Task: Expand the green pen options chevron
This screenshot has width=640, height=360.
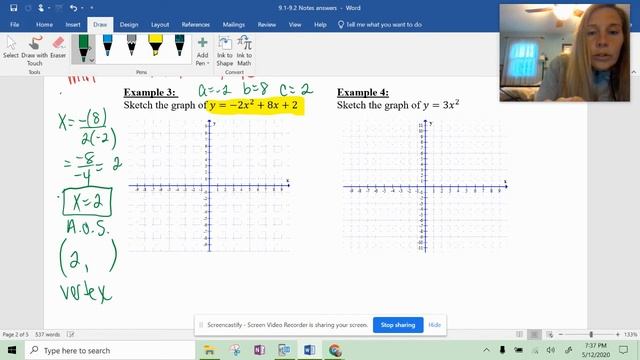Action: coord(92,60)
